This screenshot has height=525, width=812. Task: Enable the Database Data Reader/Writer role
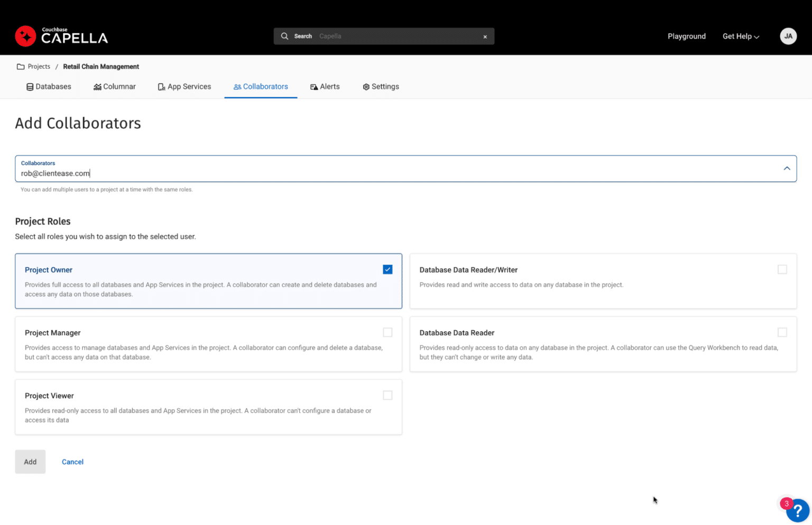pos(782,269)
